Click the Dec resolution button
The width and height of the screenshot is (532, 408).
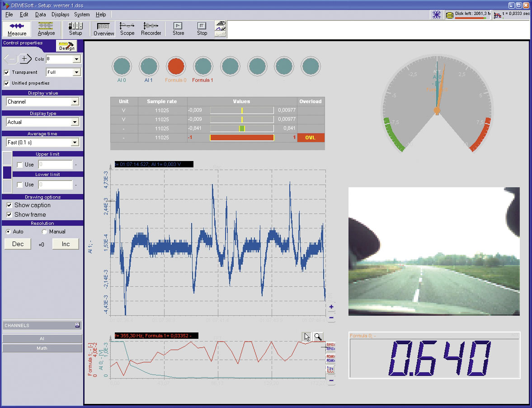pyautogui.click(x=18, y=244)
